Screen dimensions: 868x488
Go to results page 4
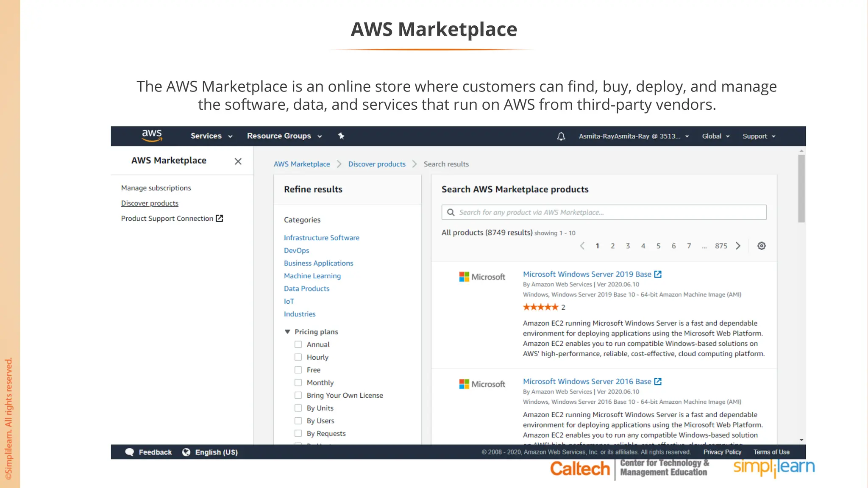point(643,246)
